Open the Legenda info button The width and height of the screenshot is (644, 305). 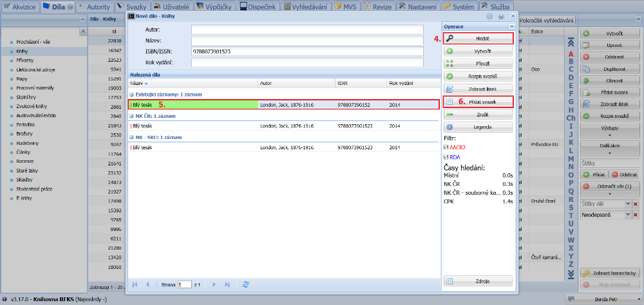click(x=478, y=127)
